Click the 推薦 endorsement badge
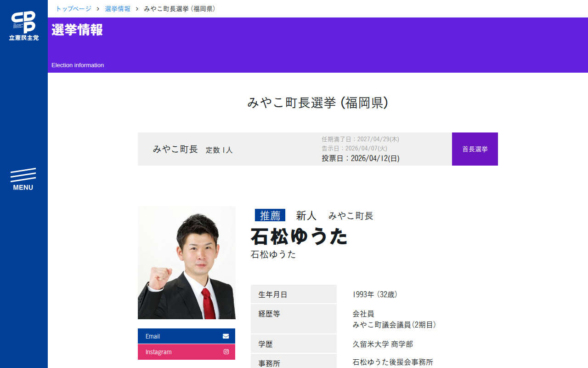The image size is (588, 368). click(270, 215)
